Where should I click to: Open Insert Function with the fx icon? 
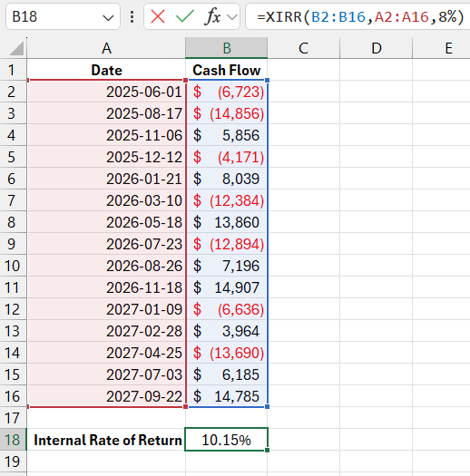tap(212, 16)
